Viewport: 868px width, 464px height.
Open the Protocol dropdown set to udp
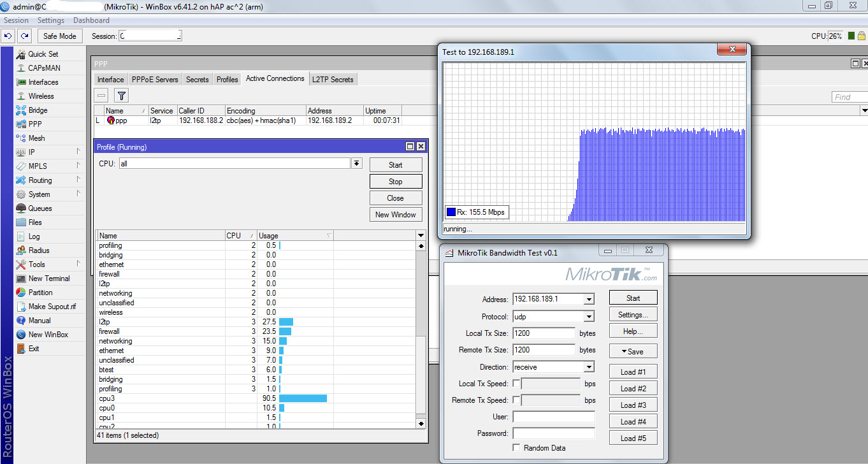[x=589, y=317]
